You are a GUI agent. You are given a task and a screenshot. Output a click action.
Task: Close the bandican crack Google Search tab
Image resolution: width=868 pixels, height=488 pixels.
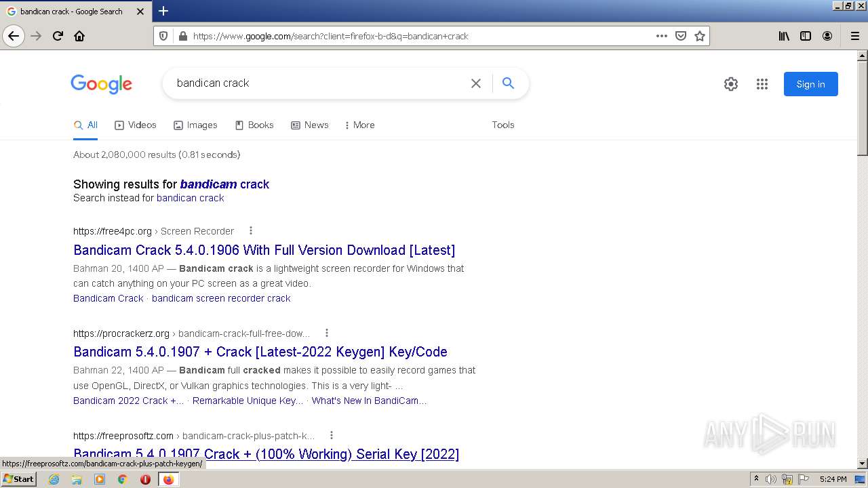coord(140,12)
